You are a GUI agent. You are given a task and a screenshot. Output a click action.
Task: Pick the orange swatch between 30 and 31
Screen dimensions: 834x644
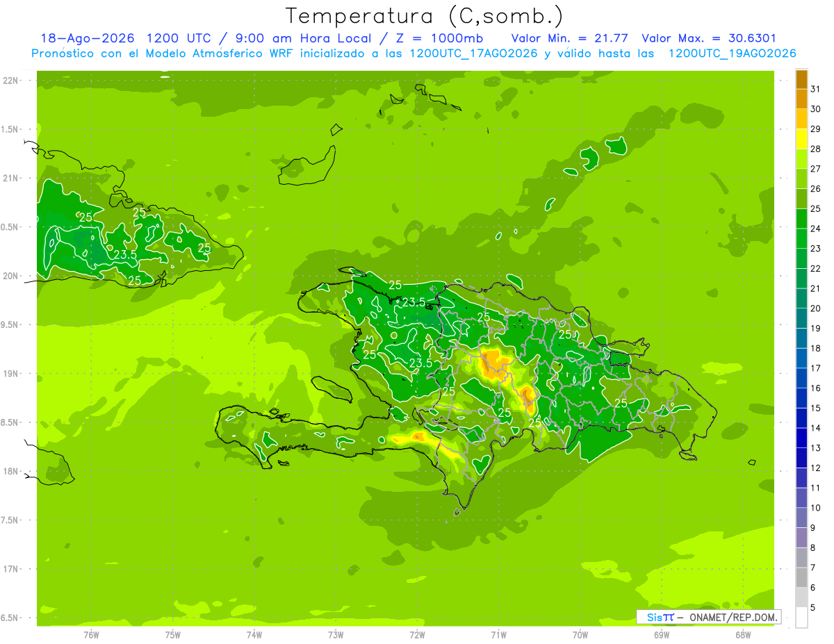tap(801, 99)
